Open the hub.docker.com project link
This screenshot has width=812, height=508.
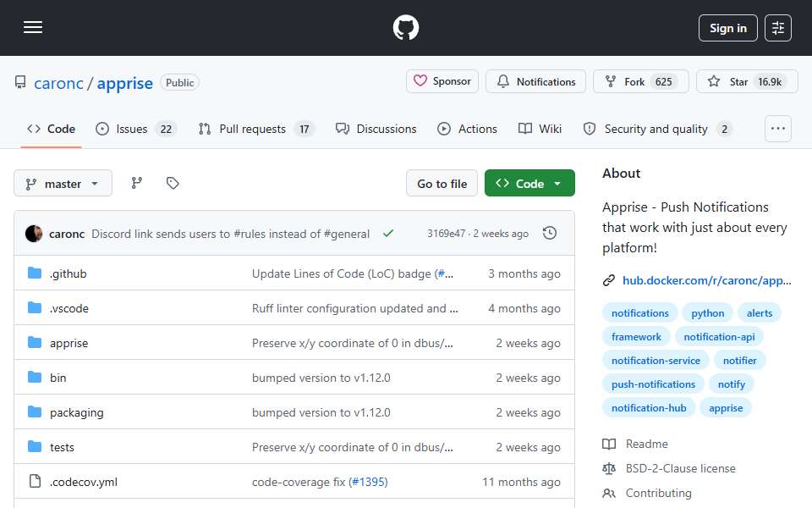point(706,280)
